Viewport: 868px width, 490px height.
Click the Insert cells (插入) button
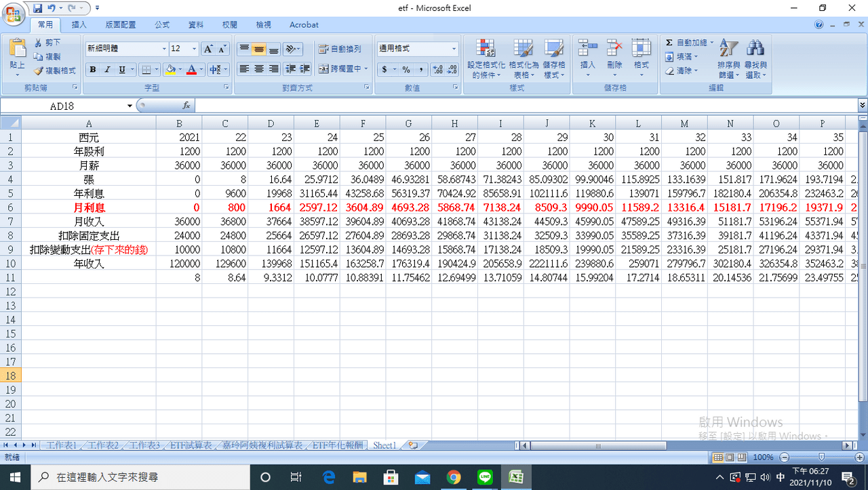pos(587,58)
